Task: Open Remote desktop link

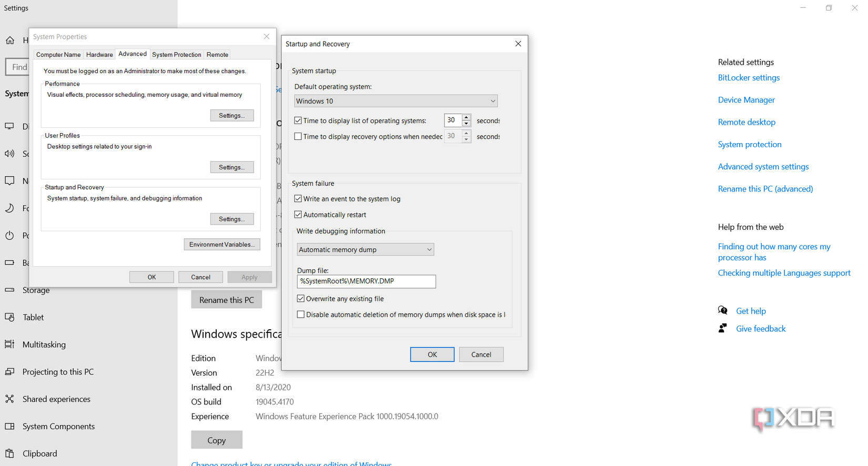Action: 746,122
